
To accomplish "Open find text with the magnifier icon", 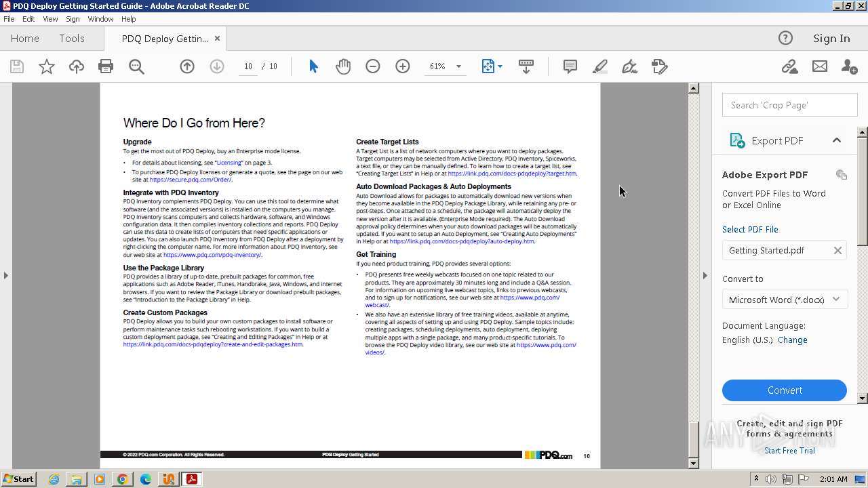I will tap(136, 66).
